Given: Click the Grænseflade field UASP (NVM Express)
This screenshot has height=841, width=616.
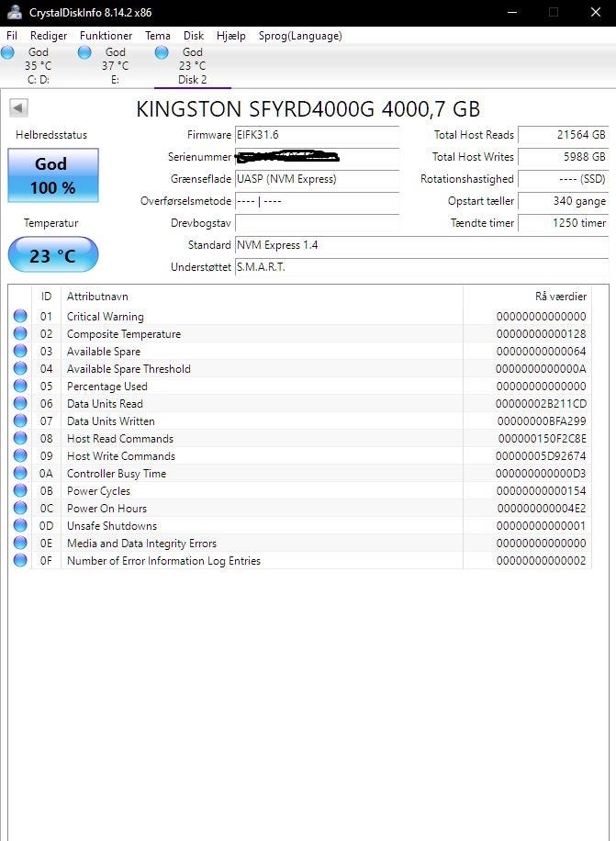Looking at the screenshot, I should [318, 179].
